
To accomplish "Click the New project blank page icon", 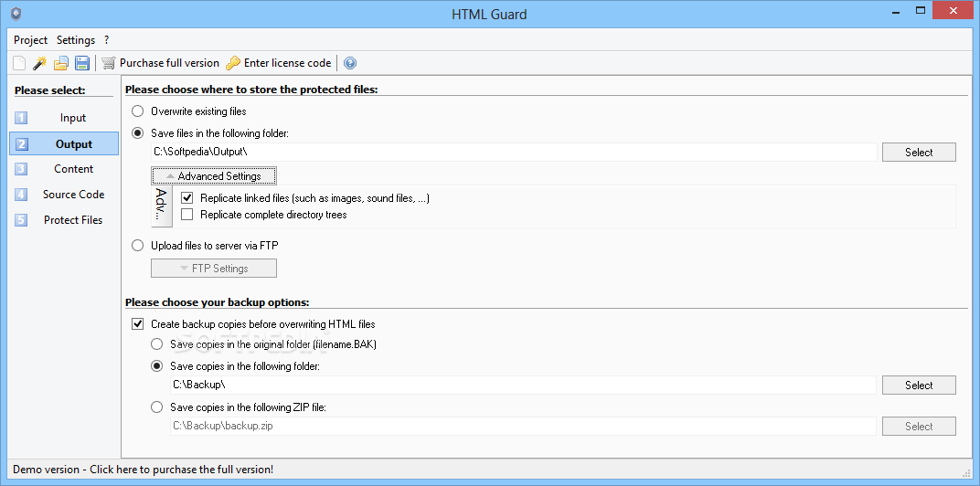I will coord(21,63).
